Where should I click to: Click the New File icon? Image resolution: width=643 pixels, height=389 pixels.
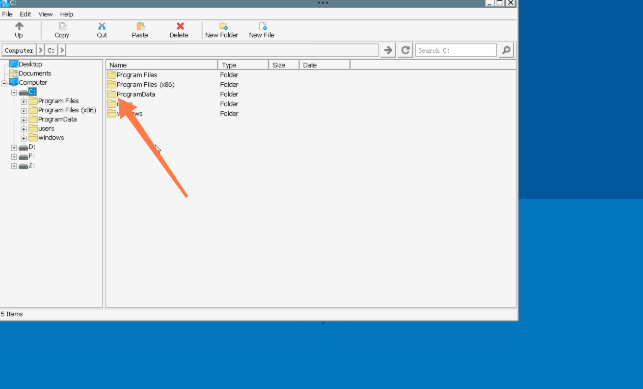pyautogui.click(x=262, y=27)
